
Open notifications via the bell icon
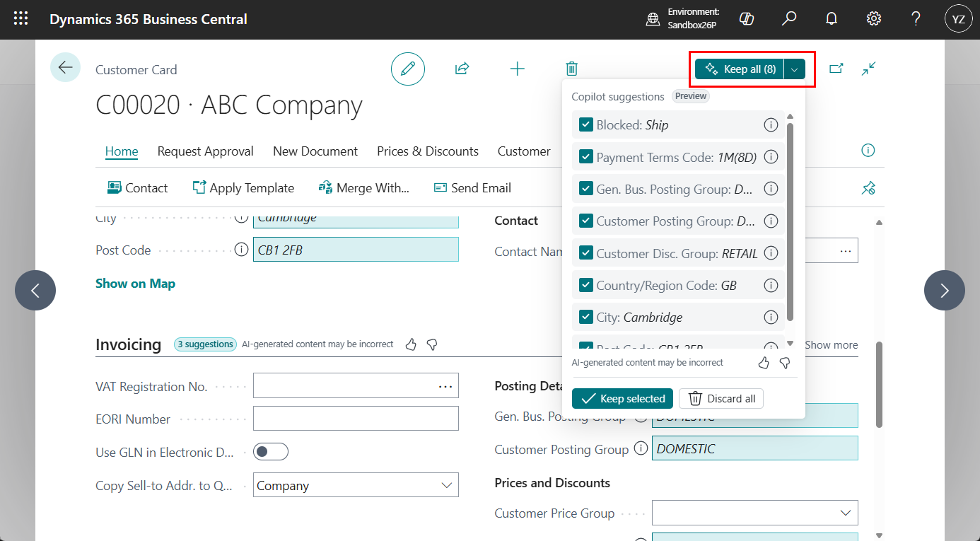click(832, 18)
